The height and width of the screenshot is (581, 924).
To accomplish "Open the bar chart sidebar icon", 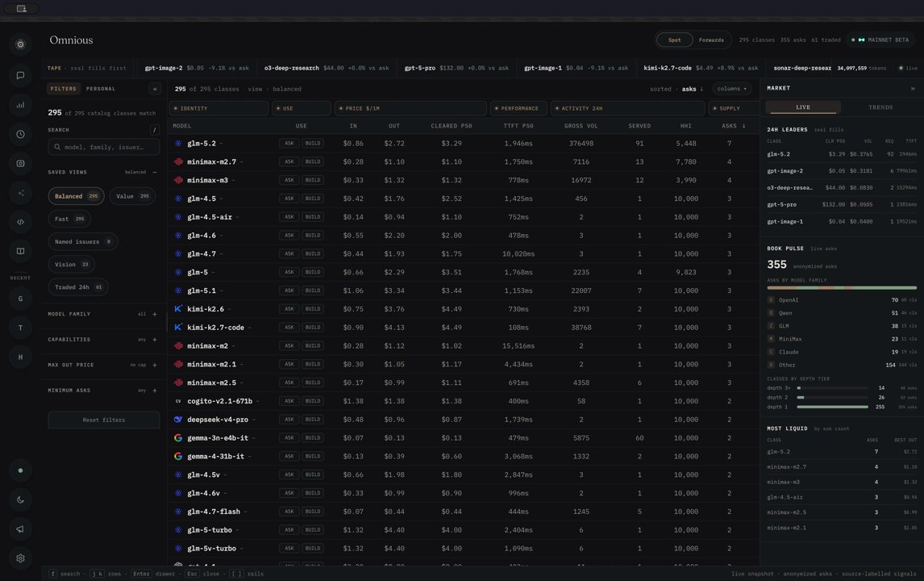I will 20,105.
